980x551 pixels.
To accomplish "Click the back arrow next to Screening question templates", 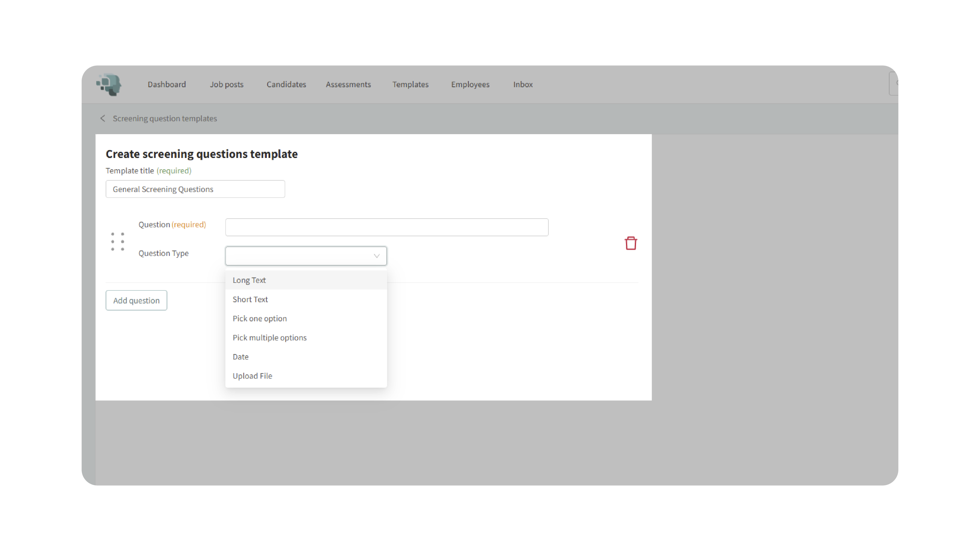I will (103, 118).
